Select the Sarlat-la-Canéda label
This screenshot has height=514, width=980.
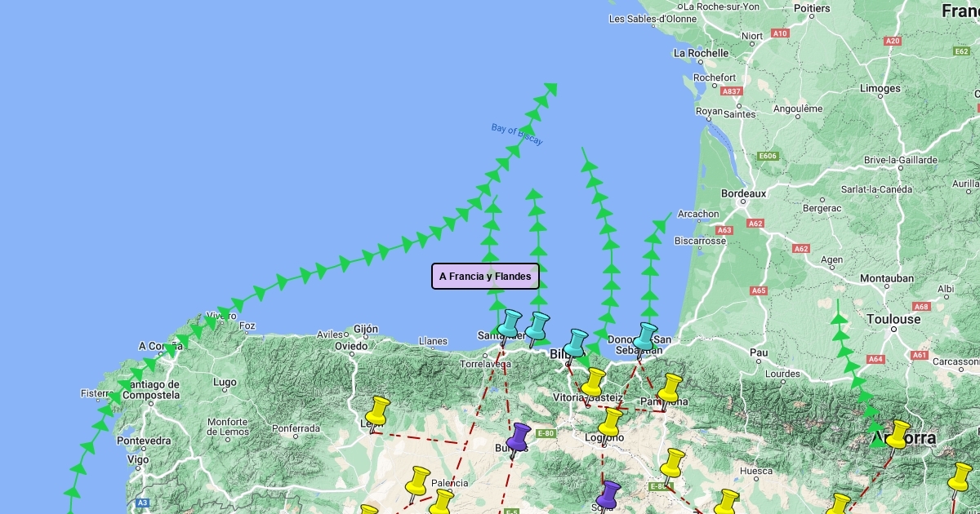point(876,189)
